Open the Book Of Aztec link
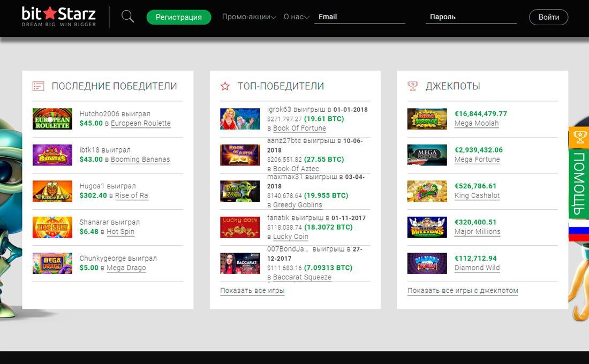Screen dimensions: 589x364 pos(296,169)
